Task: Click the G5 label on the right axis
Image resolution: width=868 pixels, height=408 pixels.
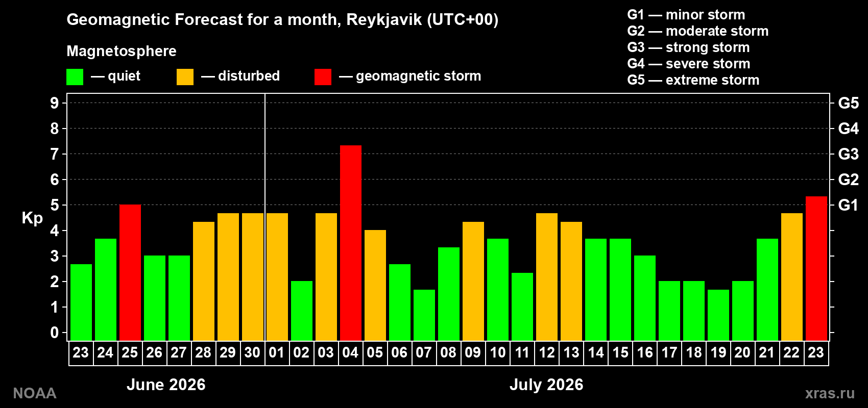Action: [x=849, y=103]
